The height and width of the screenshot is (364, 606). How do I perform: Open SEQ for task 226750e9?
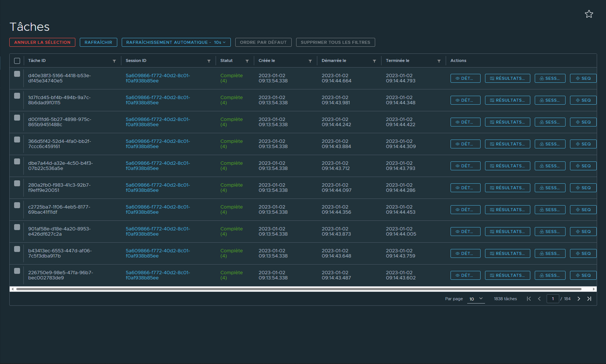click(x=583, y=275)
